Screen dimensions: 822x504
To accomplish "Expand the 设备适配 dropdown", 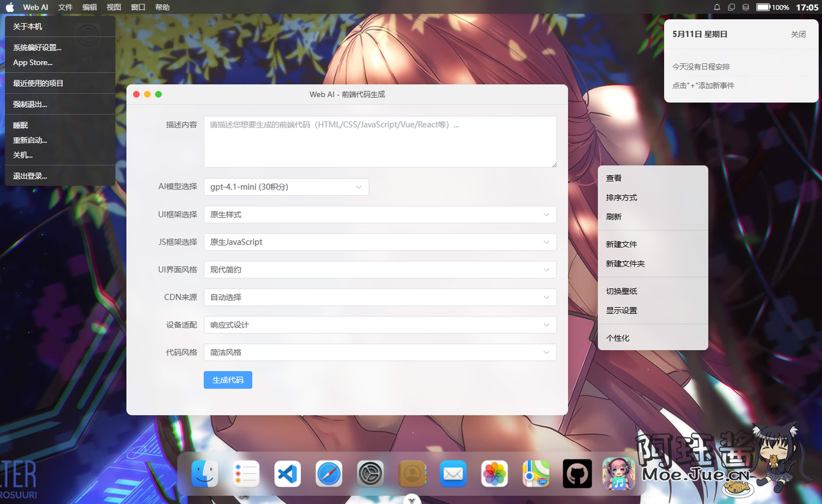I will [x=380, y=325].
